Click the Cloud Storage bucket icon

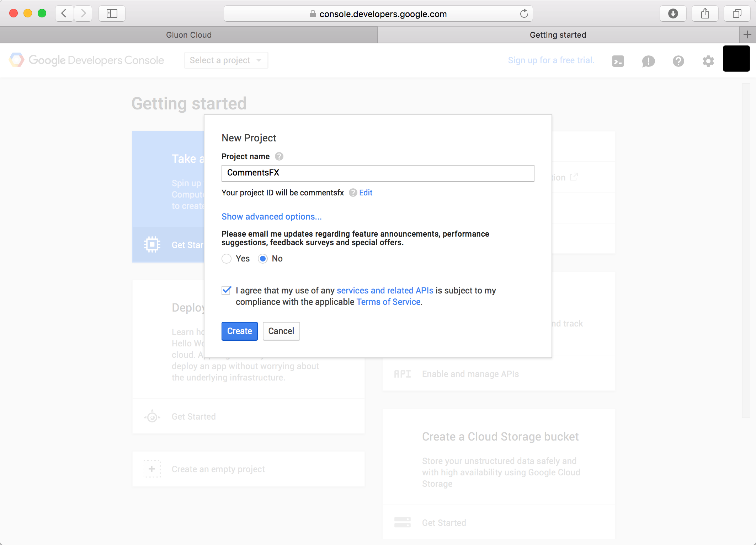click(x=403, y=522)
